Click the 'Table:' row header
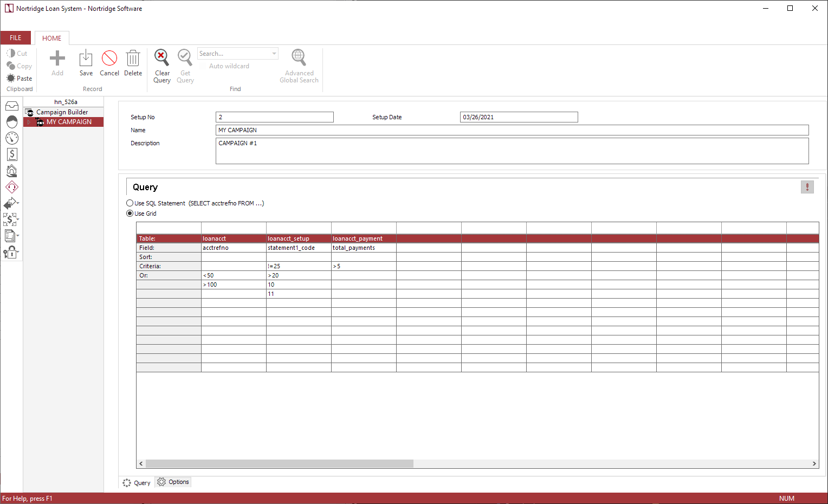The height and width of the screenshot is (504, 828). pos(169,238)
